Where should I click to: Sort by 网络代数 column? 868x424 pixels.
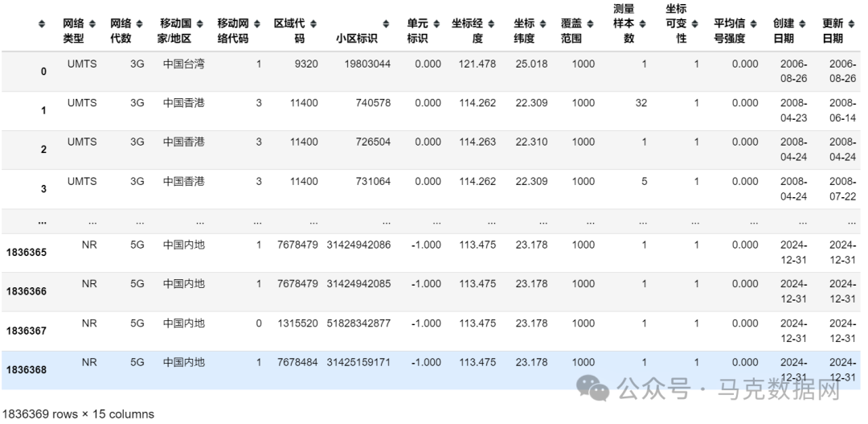tap(140, 24)
